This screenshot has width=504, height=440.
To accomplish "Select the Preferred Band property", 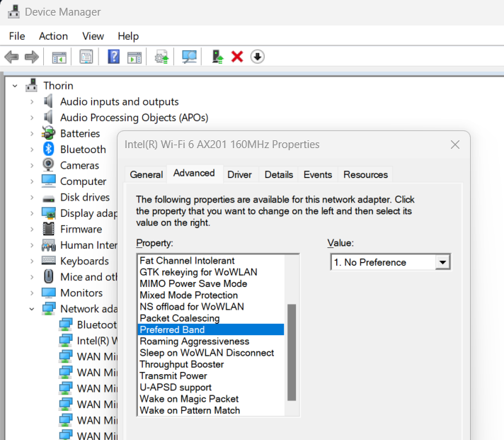I will pos(211,329).
